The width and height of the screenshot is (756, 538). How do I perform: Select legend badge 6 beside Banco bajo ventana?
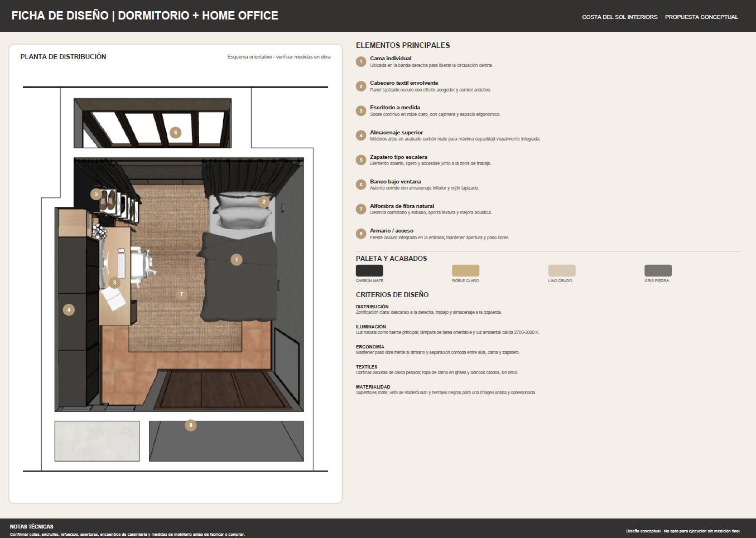click(361, 184)
